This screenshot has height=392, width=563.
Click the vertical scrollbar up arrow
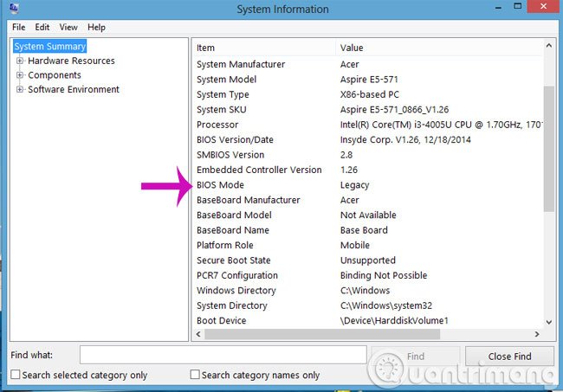coord(548,46)
